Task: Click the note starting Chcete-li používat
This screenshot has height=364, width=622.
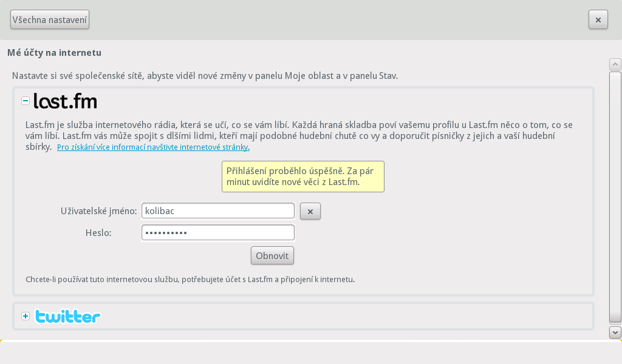Action: click(190, 280)
